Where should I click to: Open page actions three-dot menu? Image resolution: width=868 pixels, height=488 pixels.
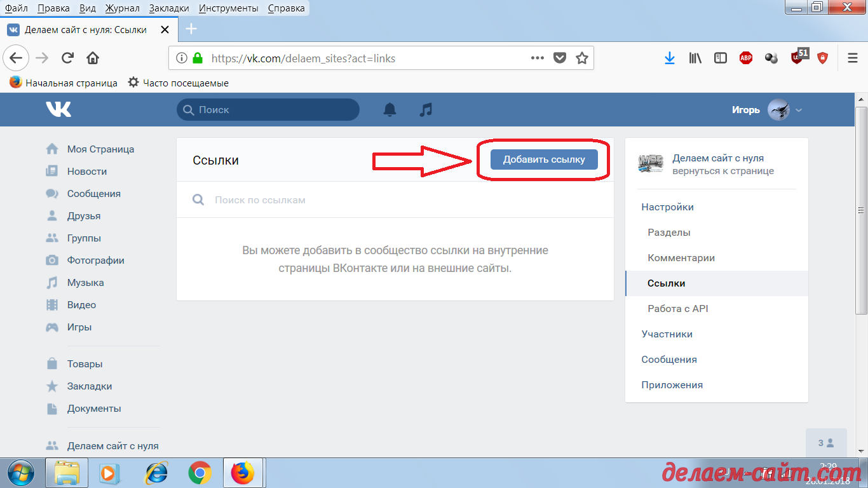538,58
